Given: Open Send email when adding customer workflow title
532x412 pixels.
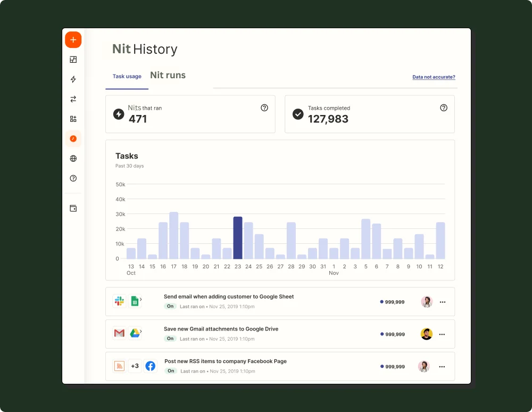Looking at the screenshot, I should 229,296.
